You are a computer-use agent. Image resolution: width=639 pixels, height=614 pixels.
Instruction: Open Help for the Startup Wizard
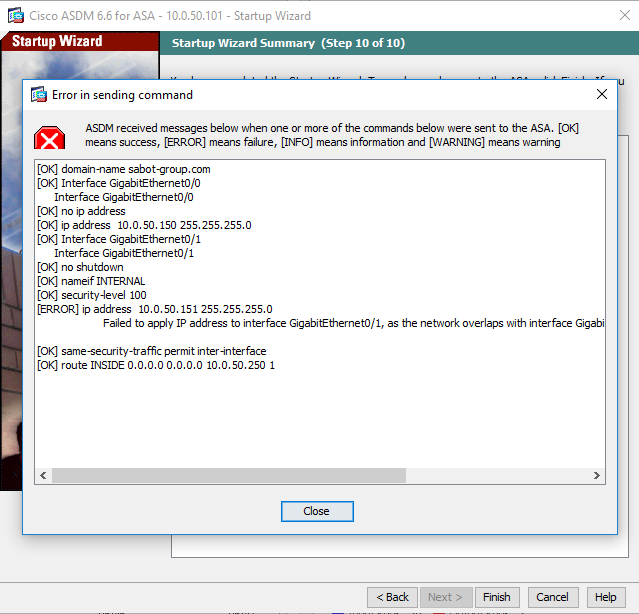click(606, 597)
